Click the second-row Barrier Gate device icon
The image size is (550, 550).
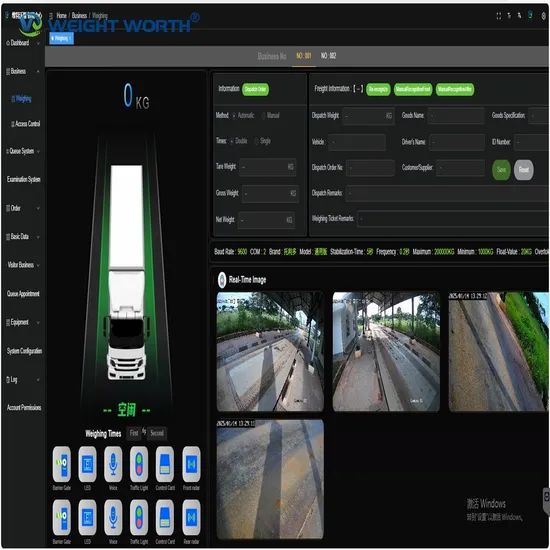pos(62,518)
